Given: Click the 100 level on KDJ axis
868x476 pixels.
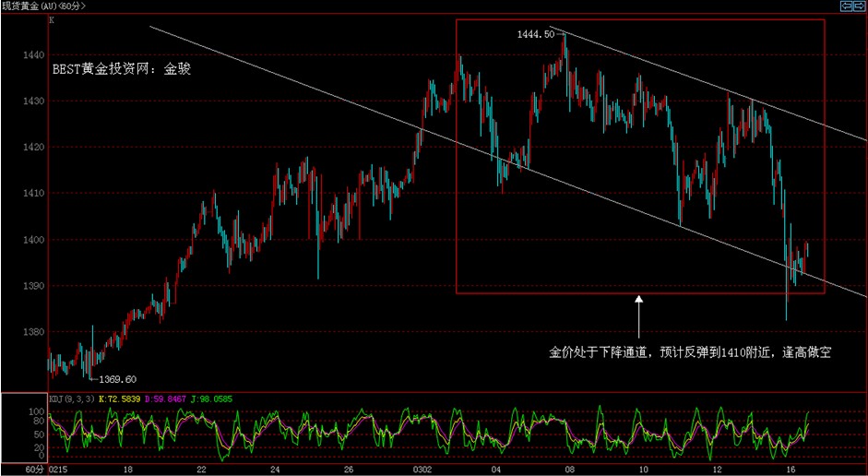Looking at the screenshot, I should coord(38,411).
